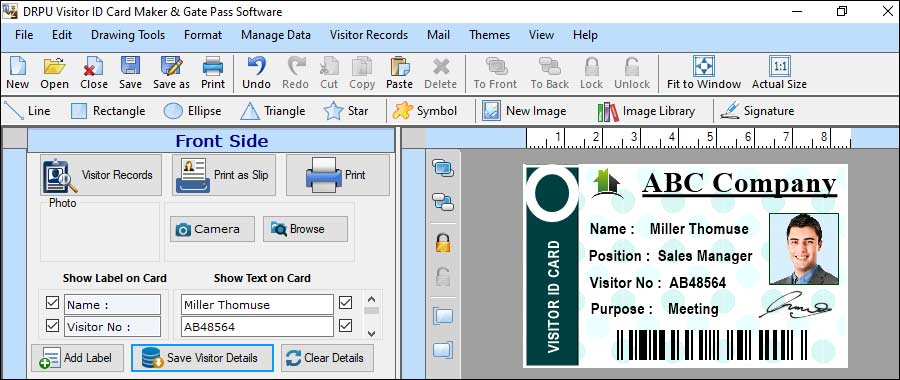900x380 pixels.
Task: Click the grey unlock icon in side strip
Action: click(x=443, y=277)
